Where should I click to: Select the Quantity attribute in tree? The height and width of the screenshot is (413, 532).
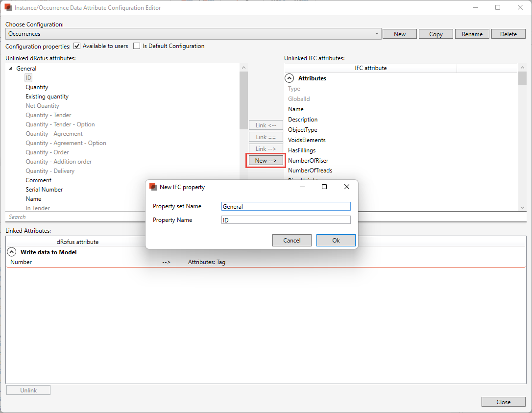[x=37, y=87]
